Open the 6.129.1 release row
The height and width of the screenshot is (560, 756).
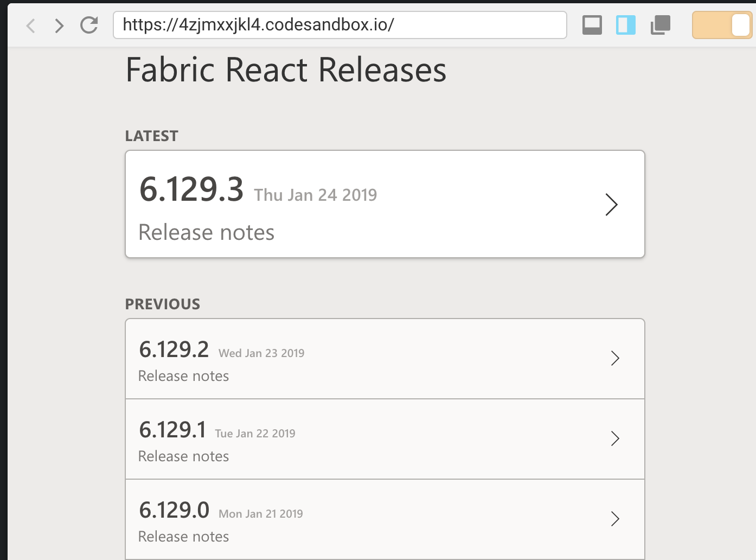(x=385, y=439)
